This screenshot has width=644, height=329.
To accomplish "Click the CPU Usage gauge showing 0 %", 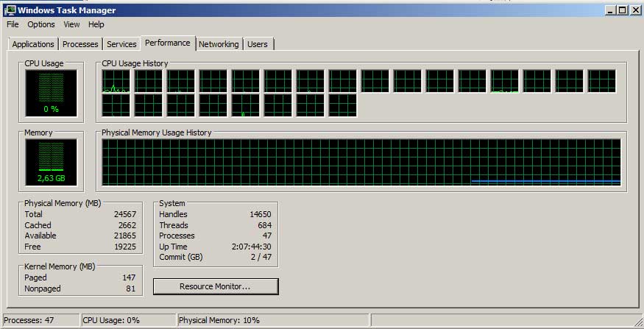I will pyautogui.click(x=51, y=93).
